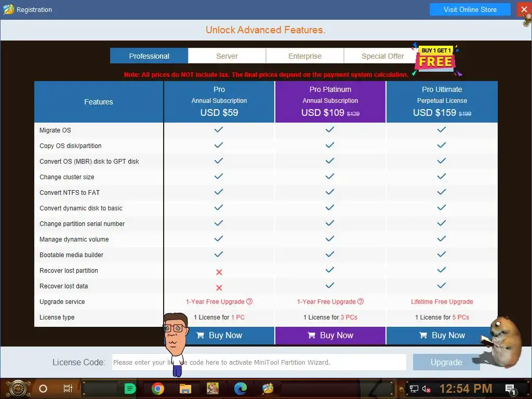Open Task View from the taskbar

pos(68,389)
